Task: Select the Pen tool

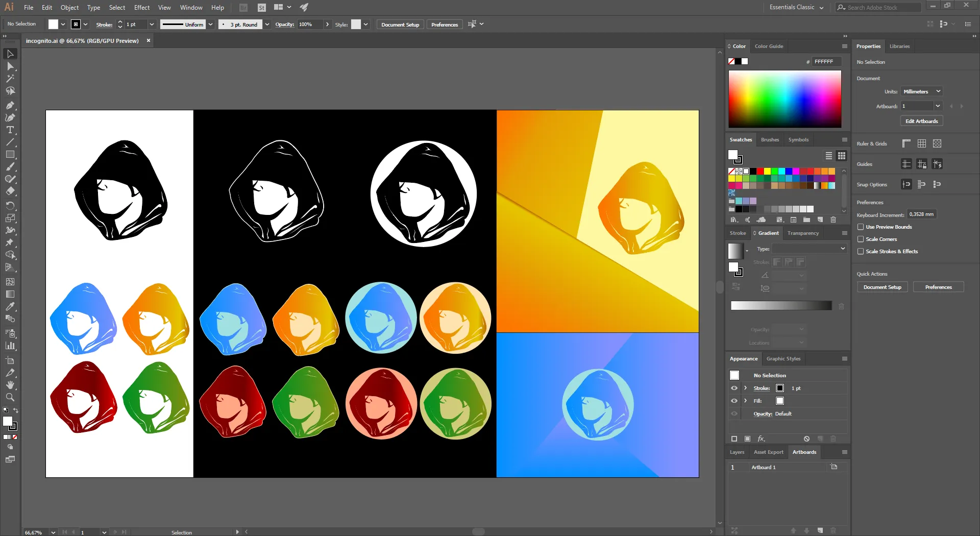Action: 10,105
